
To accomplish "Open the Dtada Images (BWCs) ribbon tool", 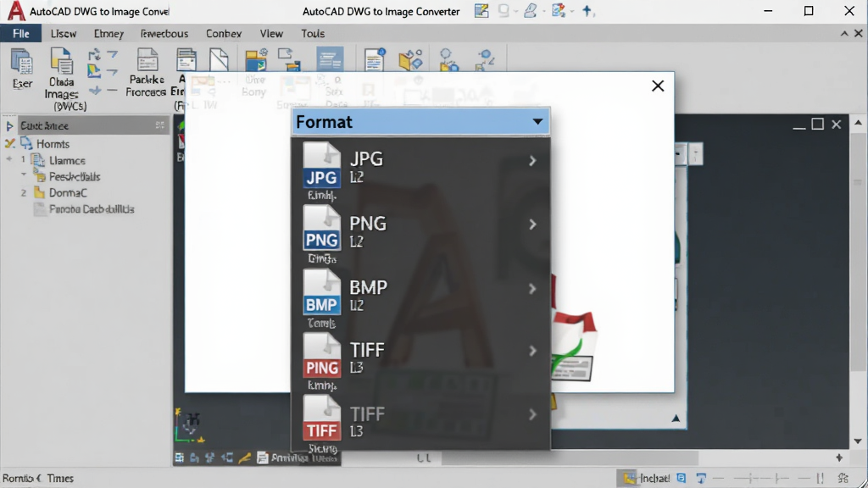I will (x=61, y=79).
